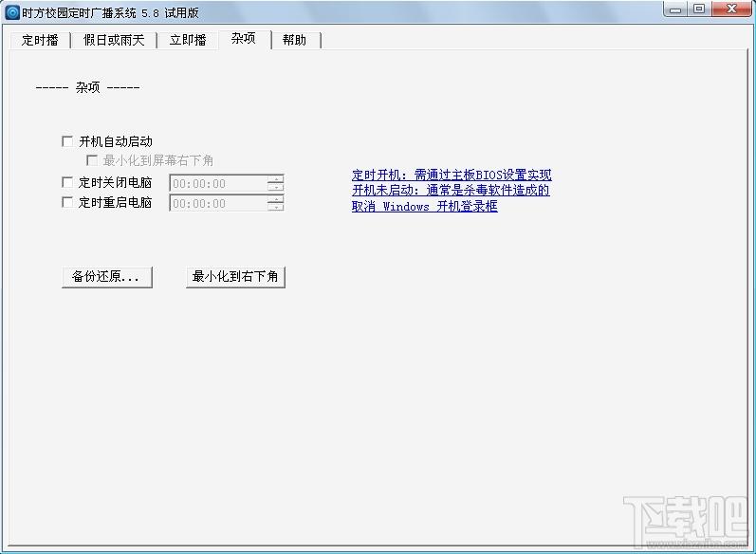Toggle 最小化到屏幕右下角 checkbox
Viewport: 756px width, 554px height.
(92, 161)
